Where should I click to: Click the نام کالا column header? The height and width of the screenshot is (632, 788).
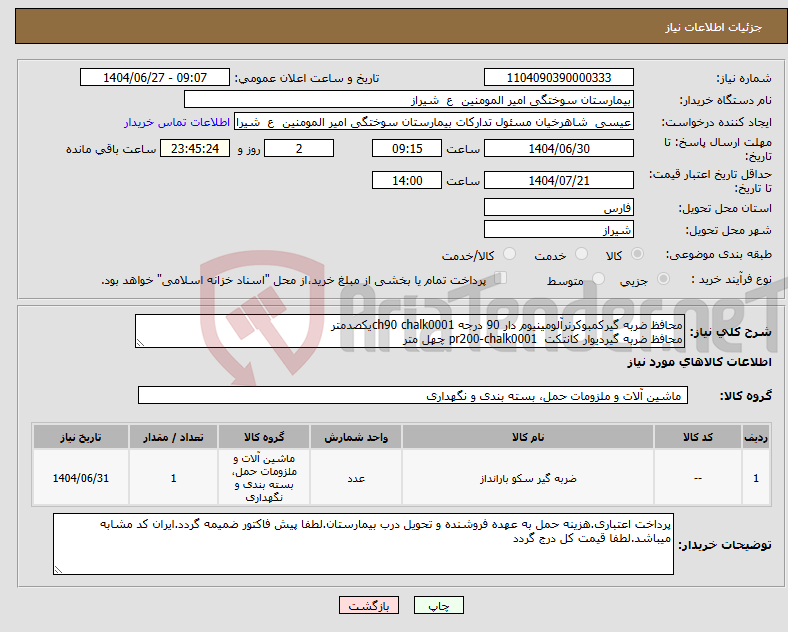pos(528,437)
